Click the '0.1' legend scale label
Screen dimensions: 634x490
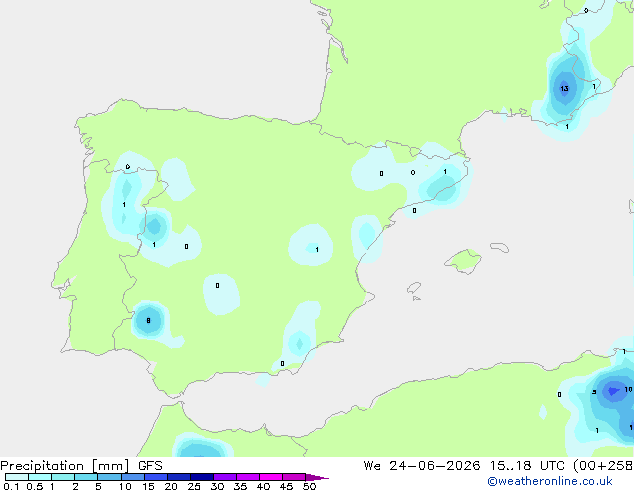coord(11,486)
